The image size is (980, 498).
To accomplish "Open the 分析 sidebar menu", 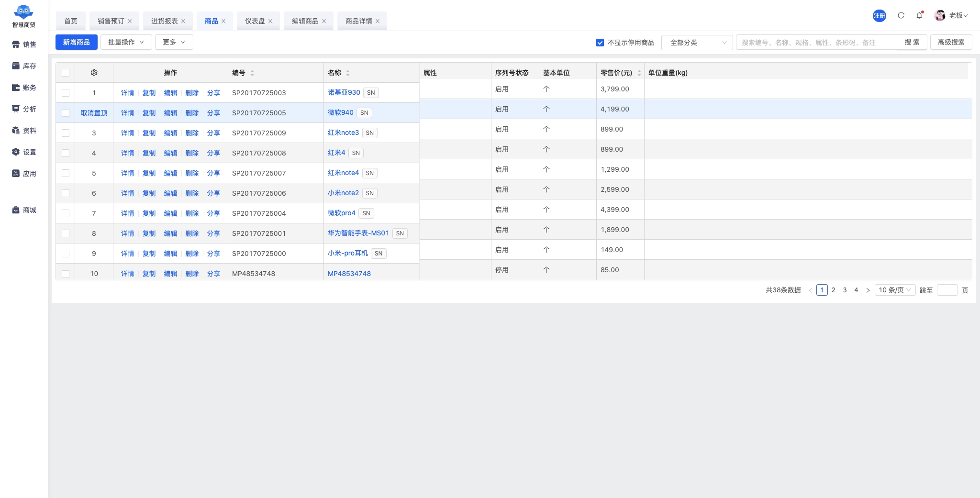I will click(x=24, y=109).
